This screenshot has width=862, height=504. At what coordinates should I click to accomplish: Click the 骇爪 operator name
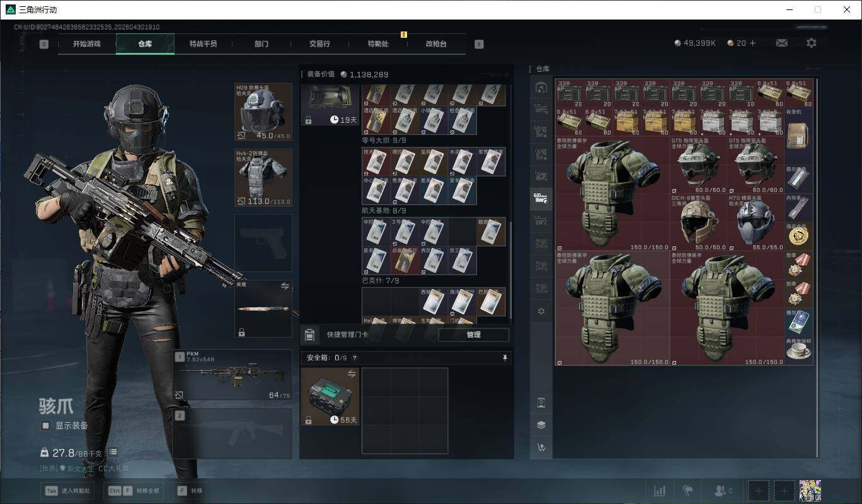pos(56,406)
